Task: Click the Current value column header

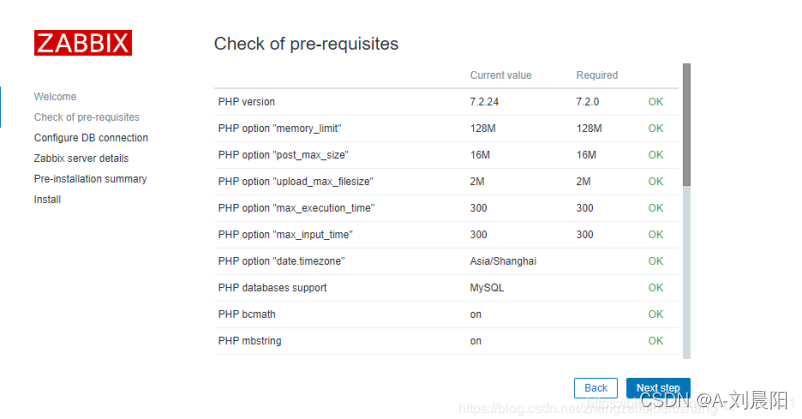Action: (x=501, y=75)
